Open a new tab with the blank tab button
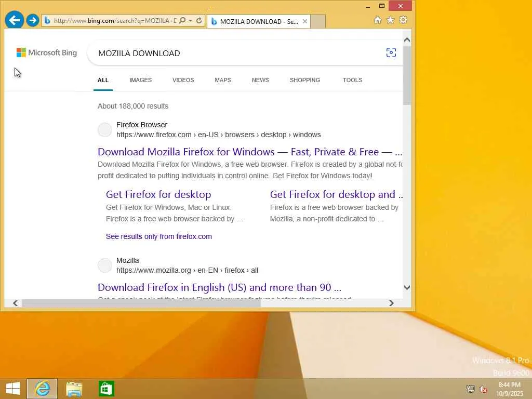The image size is (532, 399). coord(318,21)
